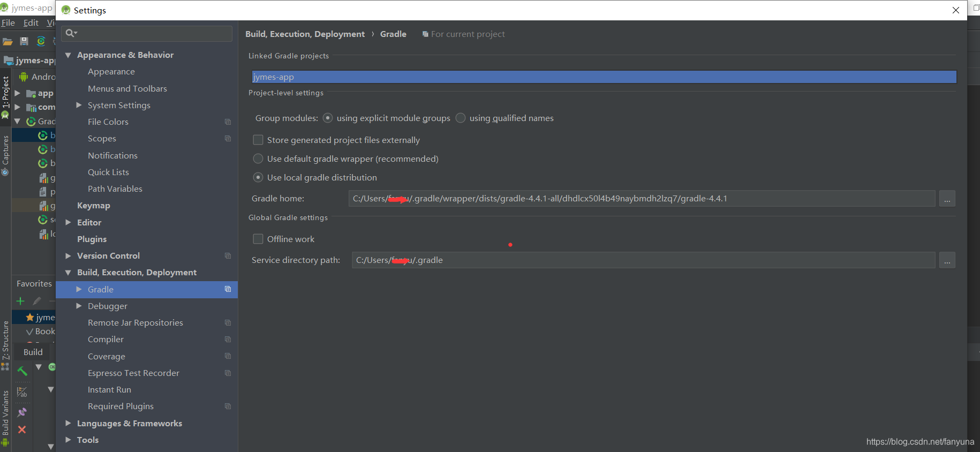Click into Service directory path field
The width and height of the screenshot is (980, 452).
point(643,260)
